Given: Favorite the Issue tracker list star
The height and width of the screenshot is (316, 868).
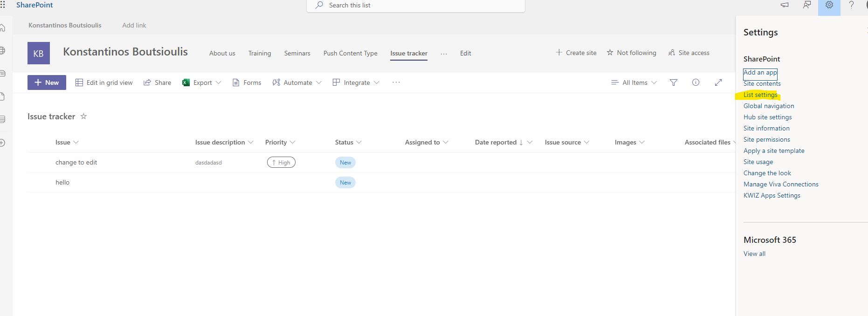Looking at the screenshot, I should coord(84,117).
